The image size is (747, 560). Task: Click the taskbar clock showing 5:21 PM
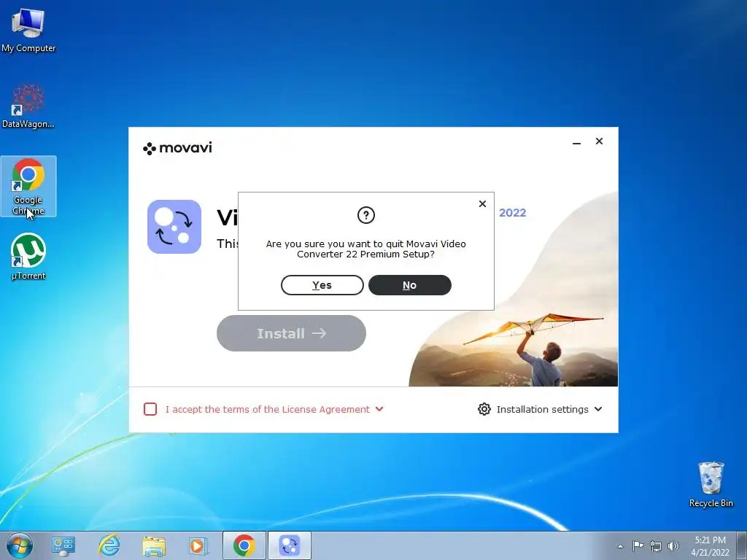point(710,546)
